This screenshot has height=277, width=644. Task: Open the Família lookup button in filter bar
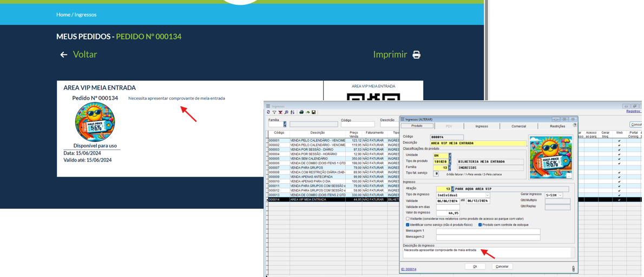pos(285,124)
